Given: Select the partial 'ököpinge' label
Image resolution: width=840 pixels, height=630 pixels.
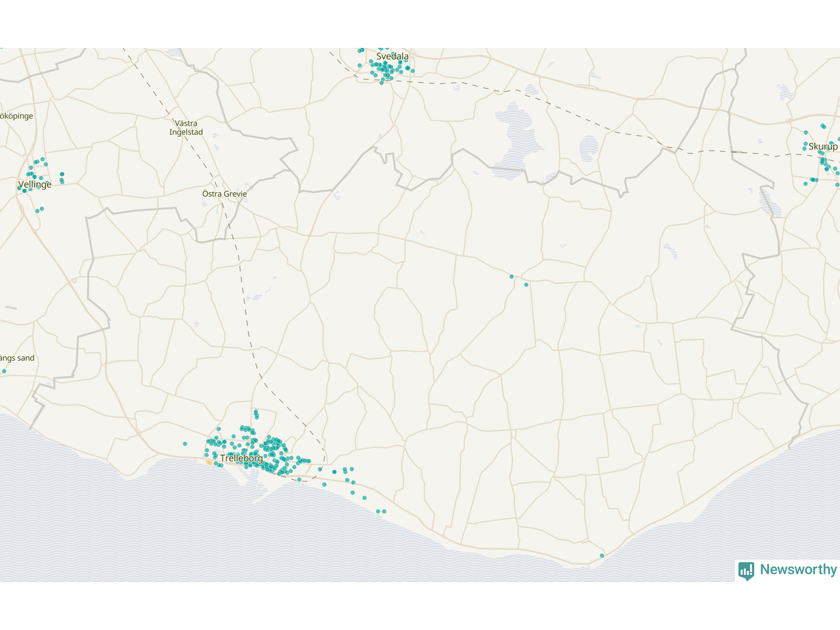Looking at the screenshot, I should click(16, 116).
